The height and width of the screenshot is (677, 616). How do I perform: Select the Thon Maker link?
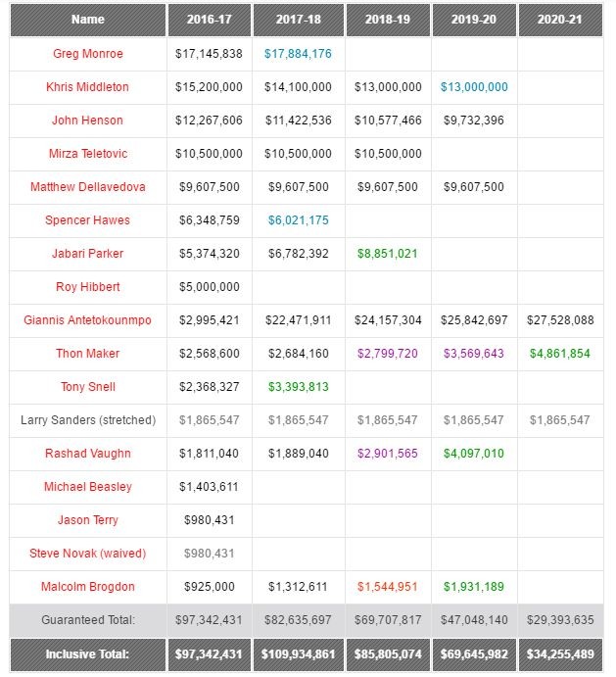click(88, 354)
